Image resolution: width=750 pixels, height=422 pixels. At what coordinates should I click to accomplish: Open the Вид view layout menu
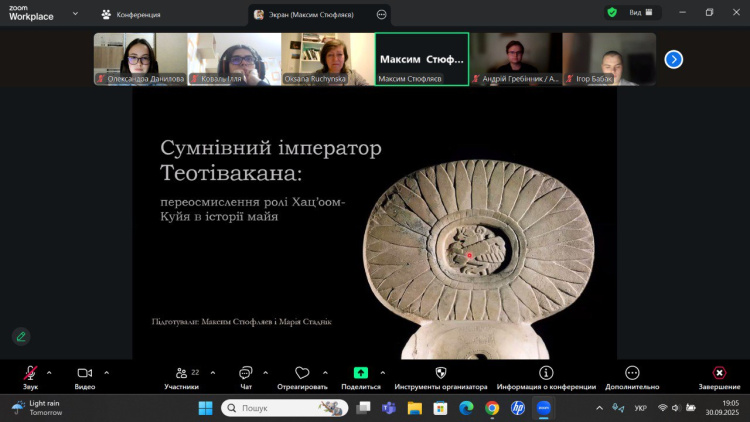641,13
